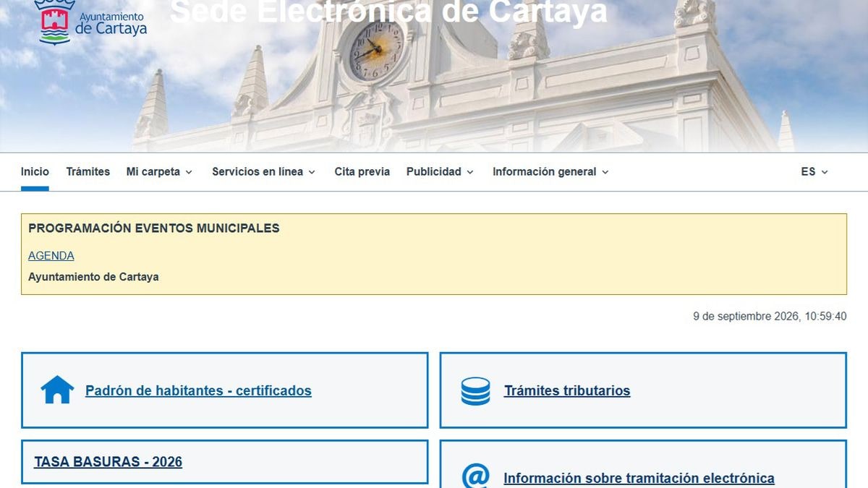Open the Trámites menu item
The image size is (868, 488).
tap(88, 171)
